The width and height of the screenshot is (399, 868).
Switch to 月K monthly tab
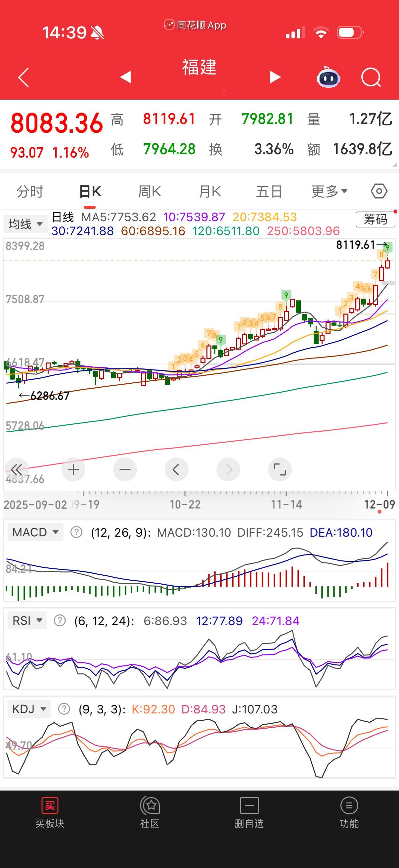[x=209, y=191]
